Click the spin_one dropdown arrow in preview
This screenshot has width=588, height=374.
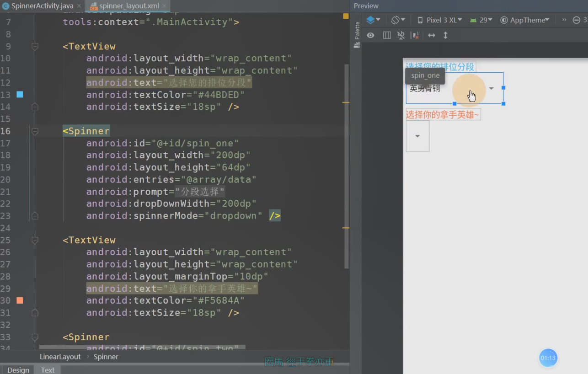tap(492, 88)
